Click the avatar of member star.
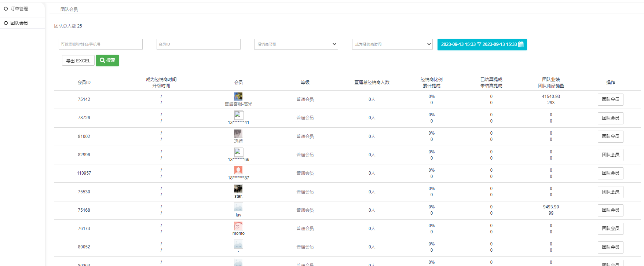This screenshot has height=266, width=644. click(x=238, y=189)
